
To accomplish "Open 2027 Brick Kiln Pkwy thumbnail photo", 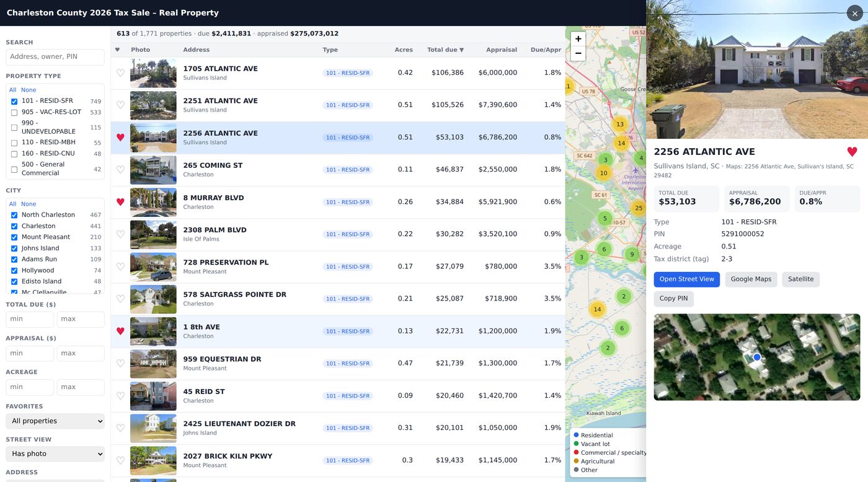I will click(153, 460).
